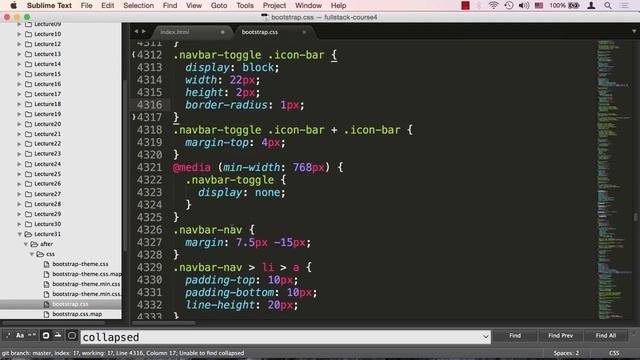Click the Lecture15 folder icon
640x360 pixels.
pos(28,74)
